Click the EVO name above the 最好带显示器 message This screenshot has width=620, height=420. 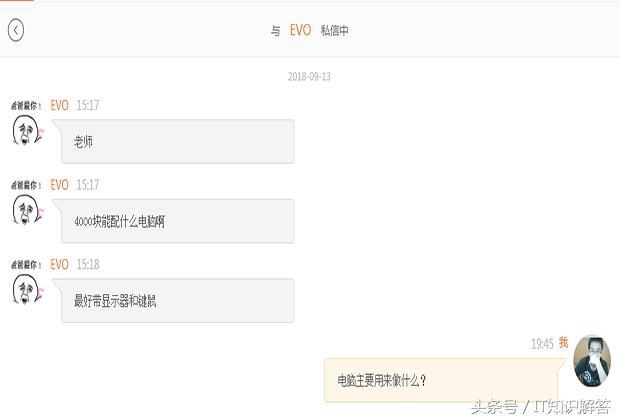click(60, 264)
